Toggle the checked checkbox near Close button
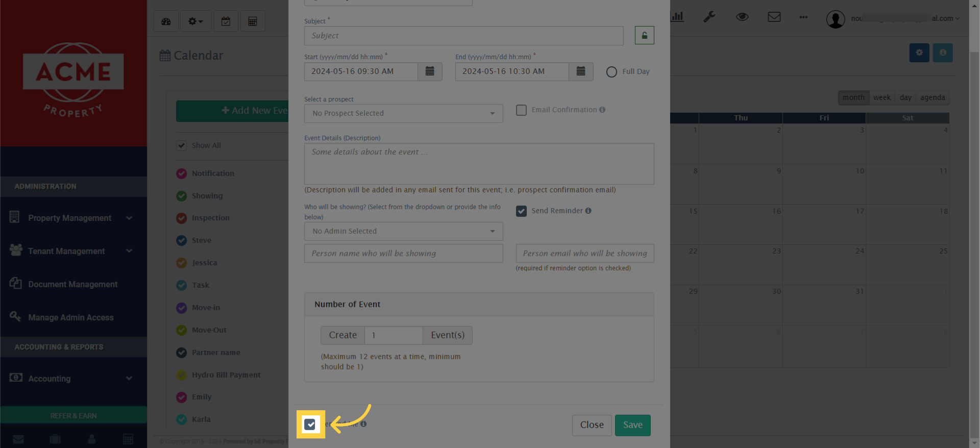 pyautogui.click(x=310, y=424)
